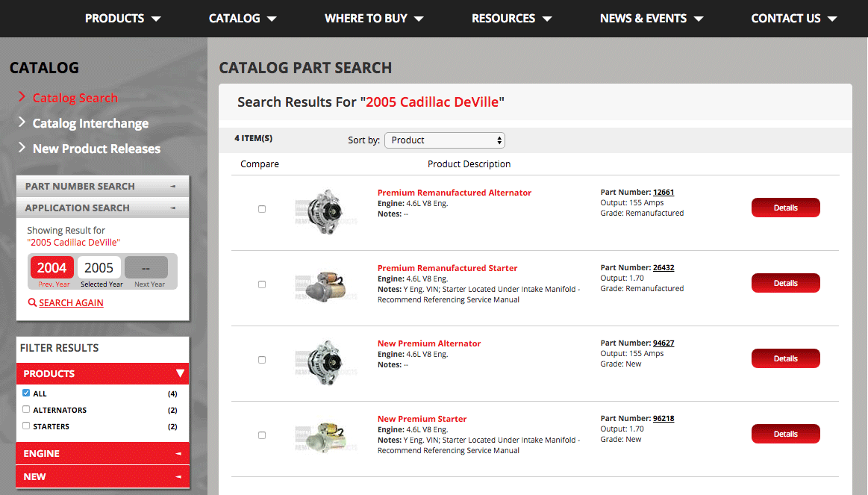Select the 2005 year button

99,268
